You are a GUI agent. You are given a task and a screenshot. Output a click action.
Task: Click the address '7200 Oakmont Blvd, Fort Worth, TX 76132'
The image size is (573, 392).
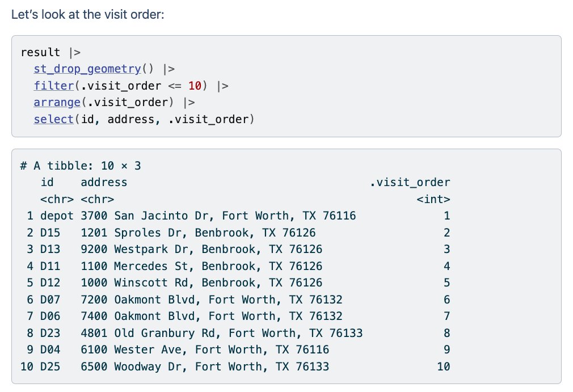212,300
